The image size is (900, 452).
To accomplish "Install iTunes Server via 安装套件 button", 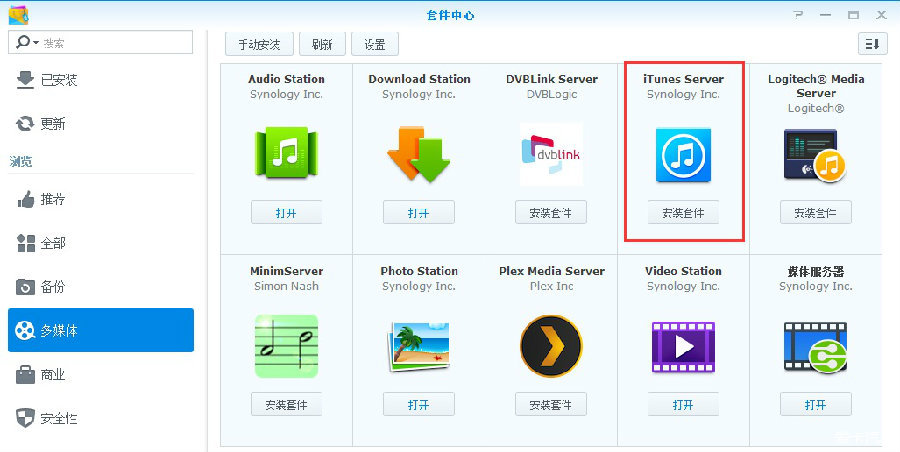I will point(683,213).
